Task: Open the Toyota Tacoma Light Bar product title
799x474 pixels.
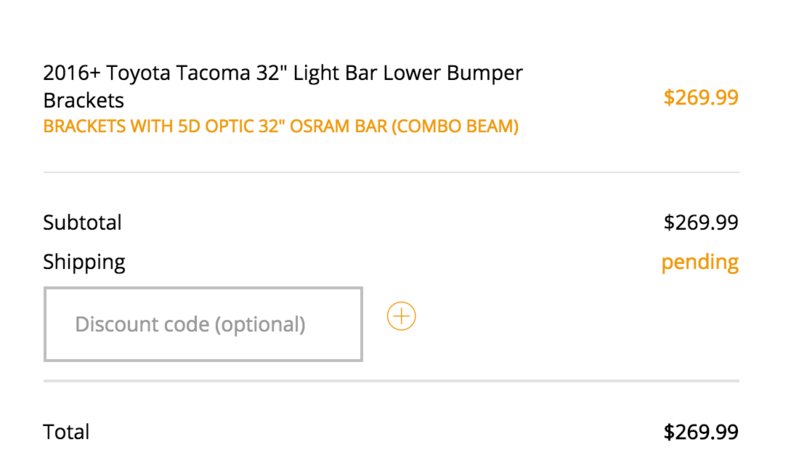Action: pos(283,86)
